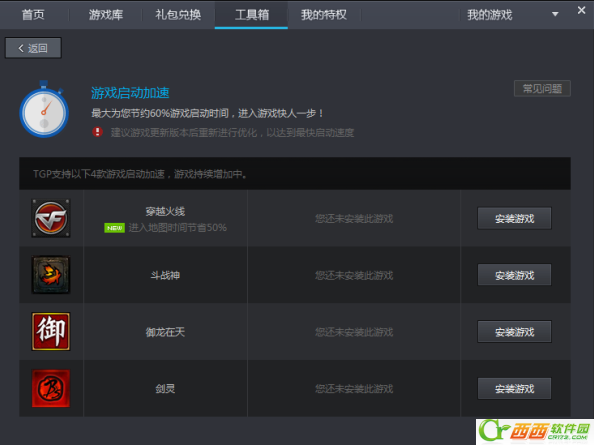Click the 斗战神 game icon
The image size is (594, 445).
pyautogui.click(x=51, y=275)
